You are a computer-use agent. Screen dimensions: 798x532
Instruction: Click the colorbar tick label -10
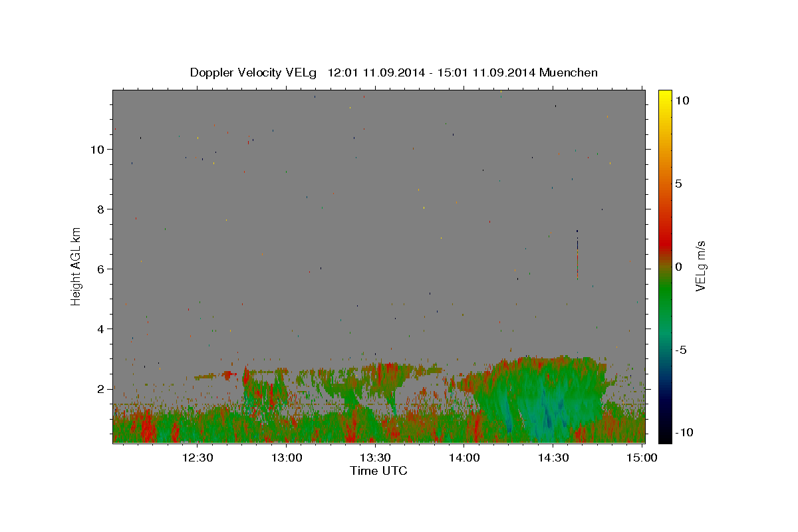pyautogui.click(x=684, y=433)
